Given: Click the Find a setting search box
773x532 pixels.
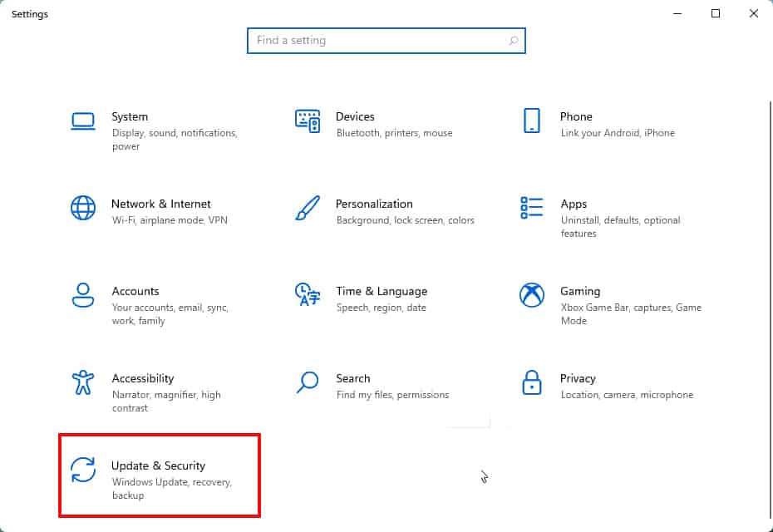Looking at the screenshot, I should [x=386, y=41].
